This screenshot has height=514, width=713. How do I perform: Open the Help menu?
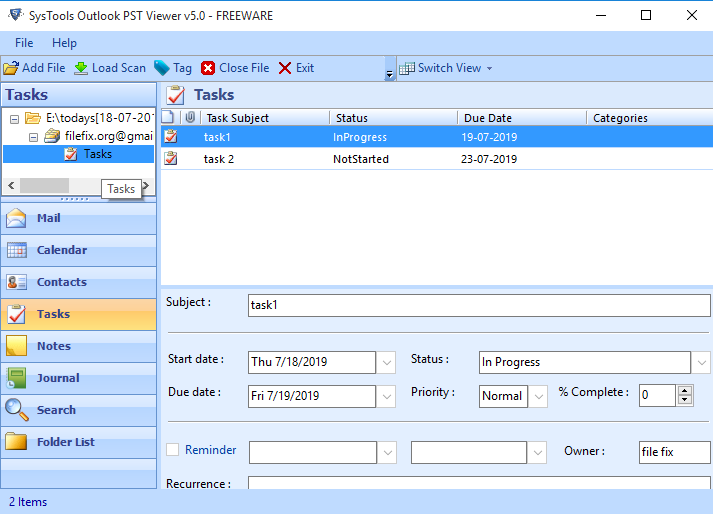tap(64, 43)
